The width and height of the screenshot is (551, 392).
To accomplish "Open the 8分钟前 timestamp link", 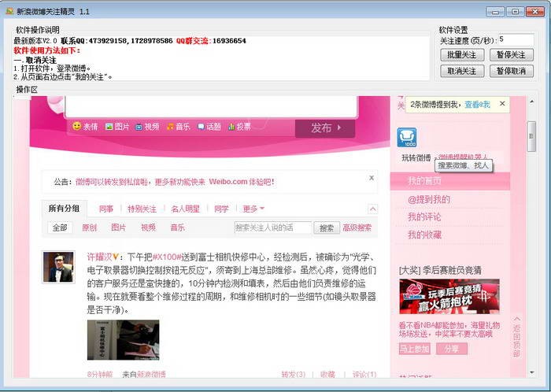I will click(100, 375).
